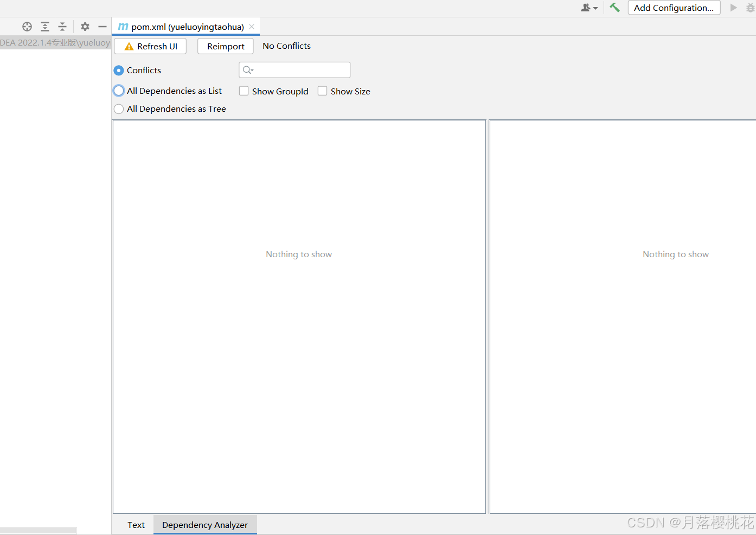Hide the project panel with minus icon
The width and height of the screenshot is (756, 535).
102,27
